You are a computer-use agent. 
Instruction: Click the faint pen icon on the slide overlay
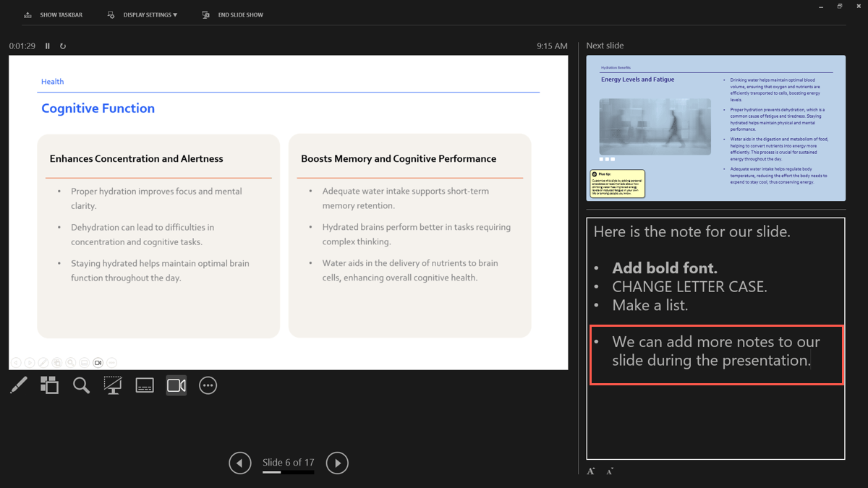(x=43, y=362)
